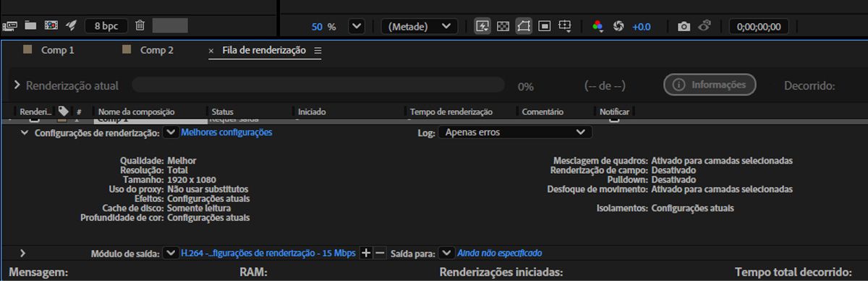
Task: Click the 8 bpc color depth button
Action: (106, 25)
